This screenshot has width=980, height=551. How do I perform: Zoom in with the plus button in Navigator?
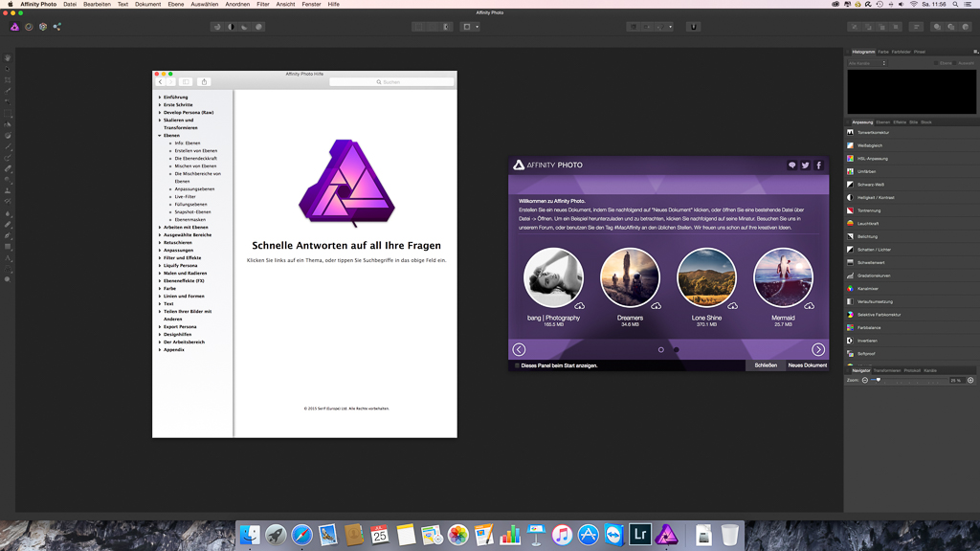tap(970, 380)
